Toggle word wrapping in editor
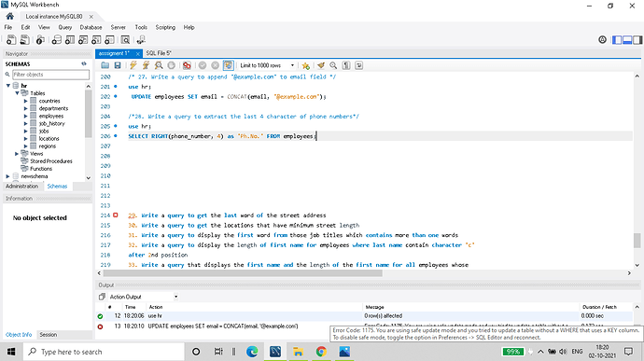 click(359, 65)
